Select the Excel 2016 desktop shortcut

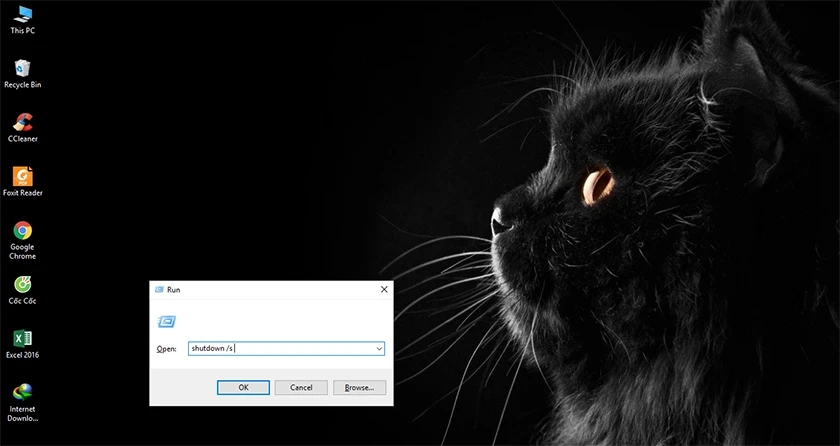coord(22,344)
